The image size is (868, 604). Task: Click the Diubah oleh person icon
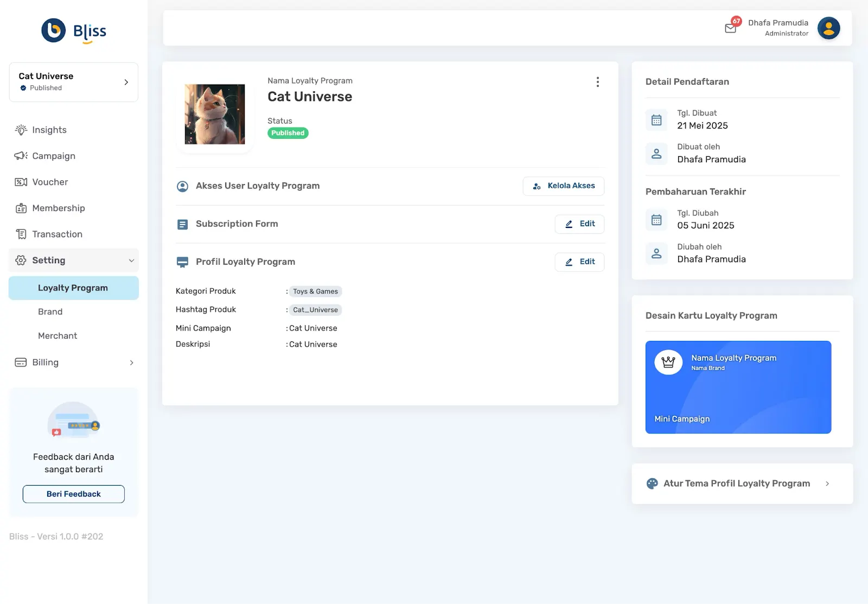pos(656,253)
